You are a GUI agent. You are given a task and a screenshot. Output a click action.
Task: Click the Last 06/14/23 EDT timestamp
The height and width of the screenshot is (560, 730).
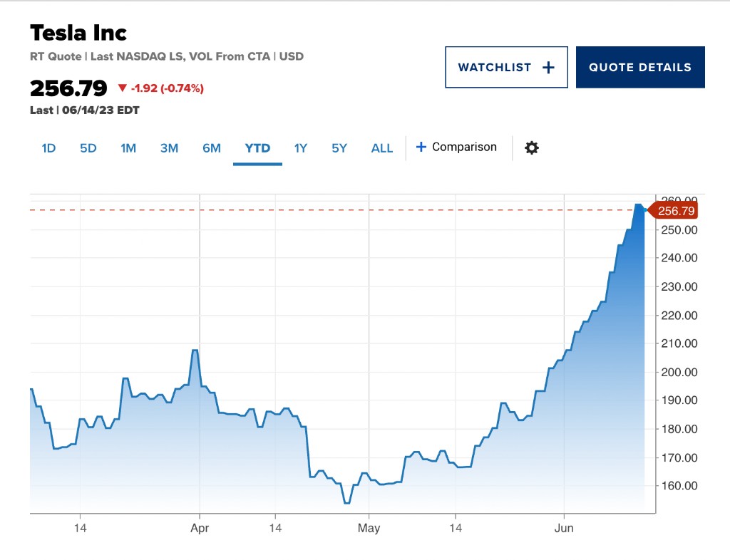(x=85, y=110)
